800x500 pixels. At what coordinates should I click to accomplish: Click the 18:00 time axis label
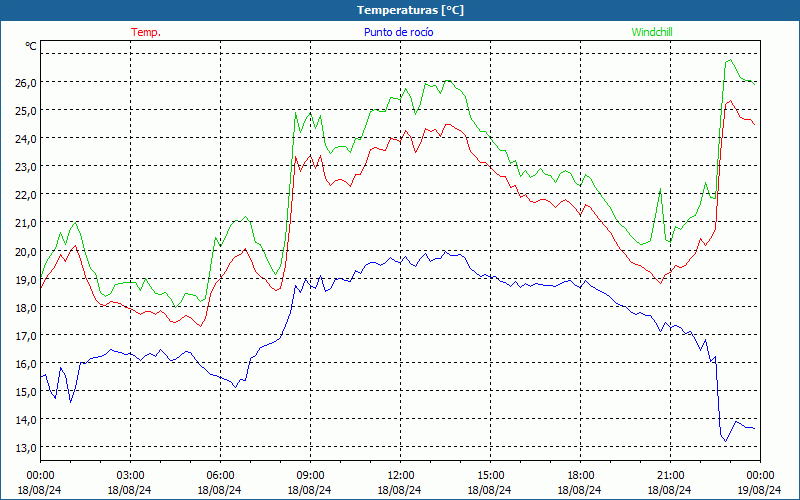[580, 476]
